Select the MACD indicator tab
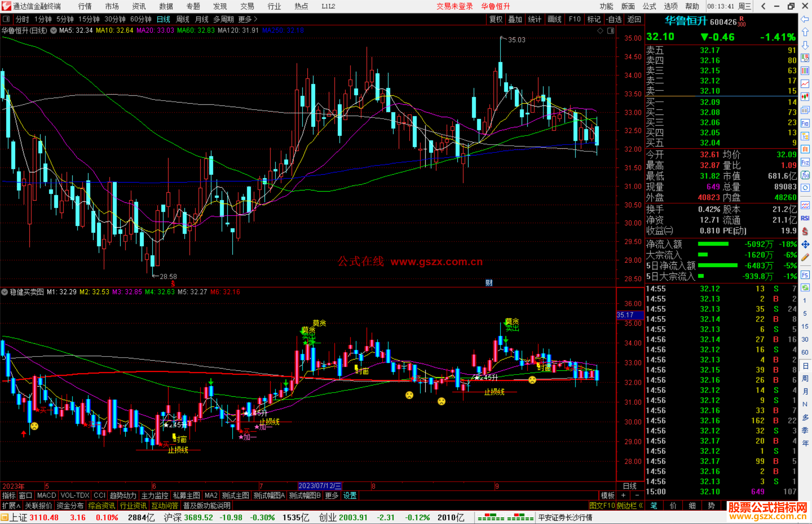Image resolution: width=812 pixels, height=524 pixels. pyautogui.click(x=47, y=495)
